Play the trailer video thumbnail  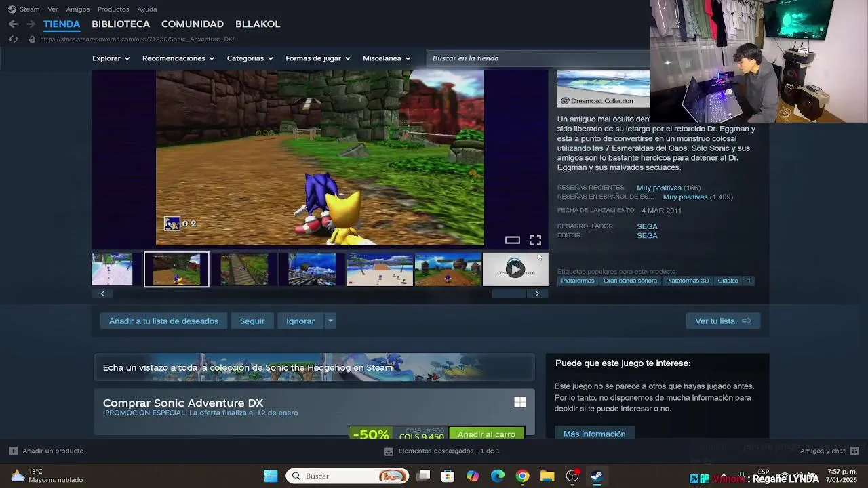pyautogui.click(x=515, y=269)
